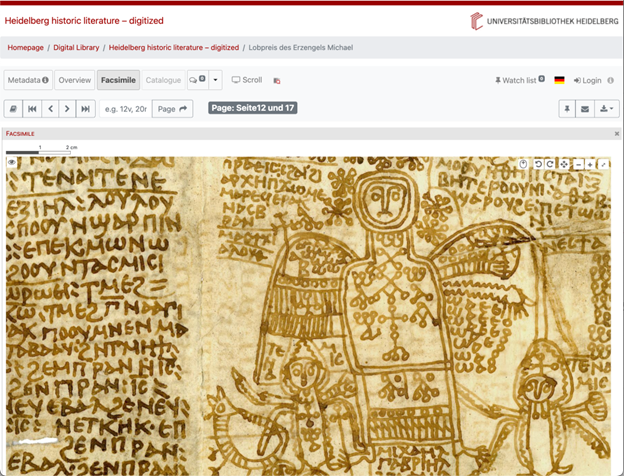Switch to the Overview tab
The width and height of the screenshot is (624, 476).
point(75,80)
